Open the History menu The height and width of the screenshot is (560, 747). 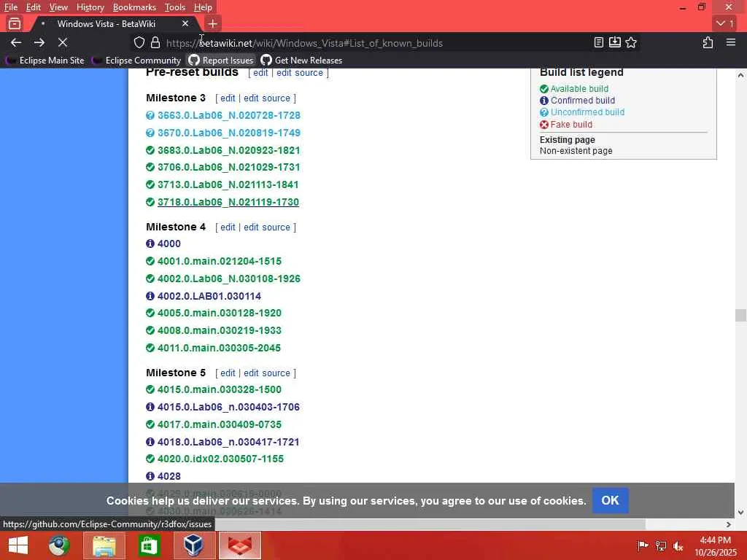coord(90,7)
